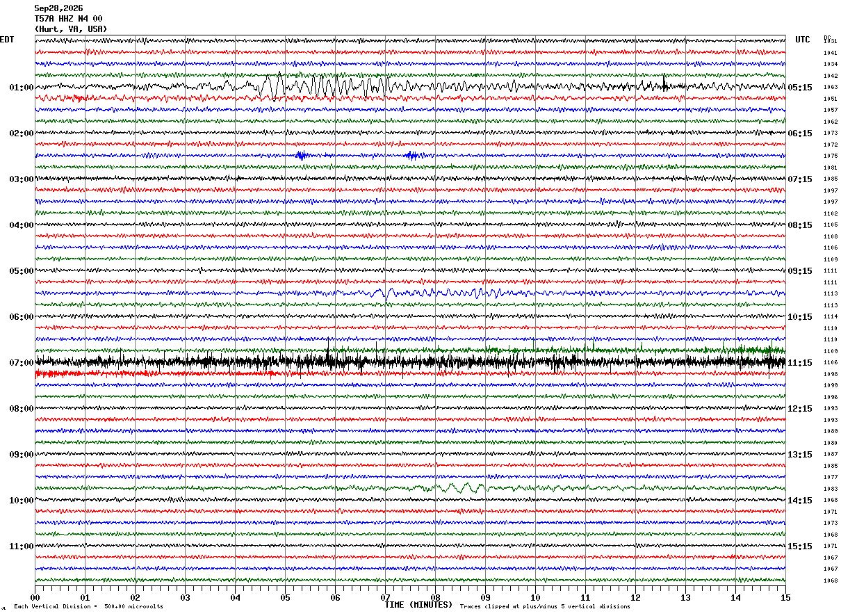
Task: Select the 01:00 EDT time label
Action: coord(22,88)
